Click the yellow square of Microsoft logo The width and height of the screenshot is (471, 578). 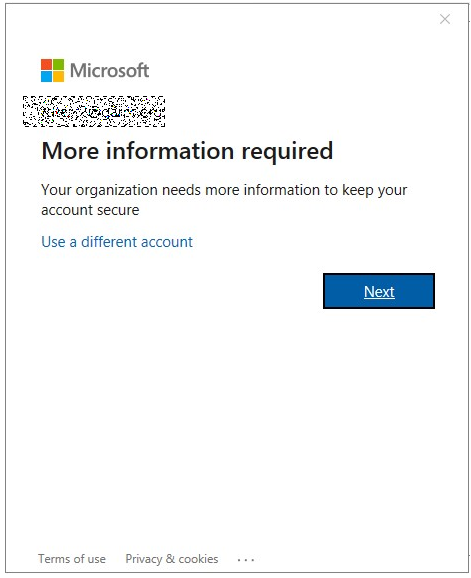click(x=58, y=76)
